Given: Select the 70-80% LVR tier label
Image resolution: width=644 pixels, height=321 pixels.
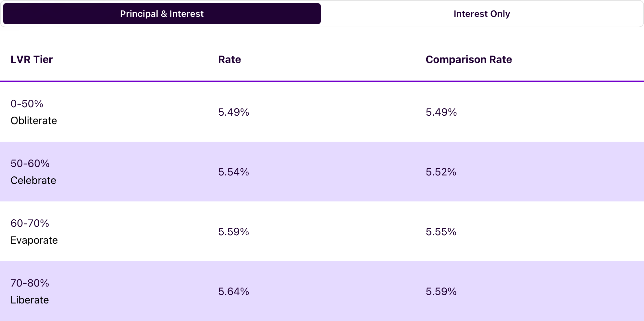Looking at the screenshot, I should (30, 283).
